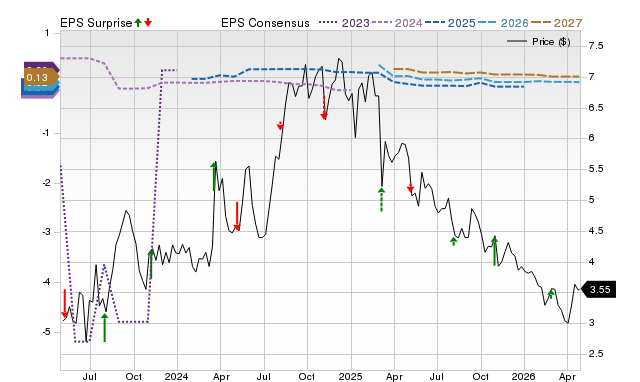
Task: Select the green surprise arrow near November 2023
Action: pos(151,264)
